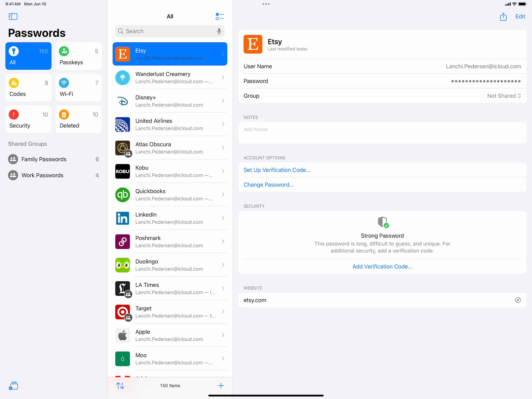This screenshot has width=532, height=399.
Task: Tap the microphone icon in search field
Action: coord(219,31)
